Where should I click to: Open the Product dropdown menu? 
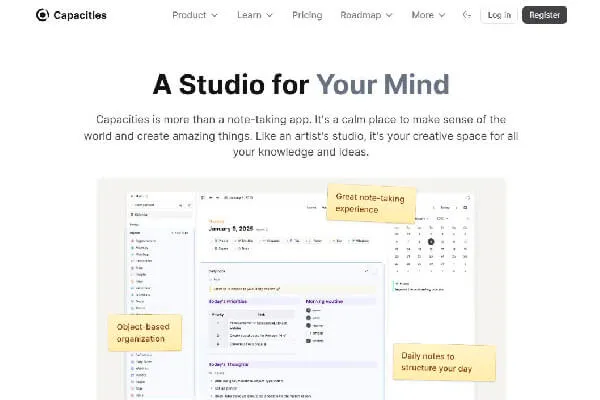tap(195, 15)
